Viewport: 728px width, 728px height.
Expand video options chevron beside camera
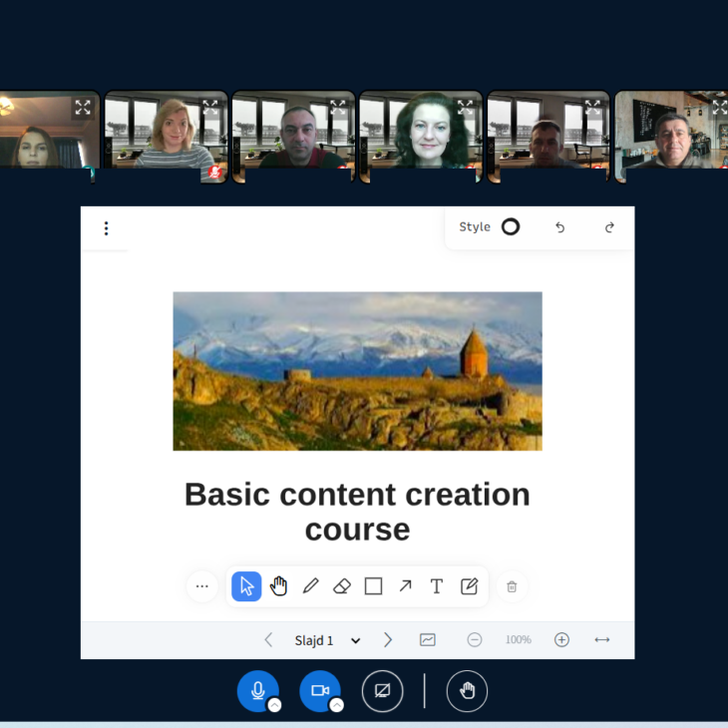[336, 705]
